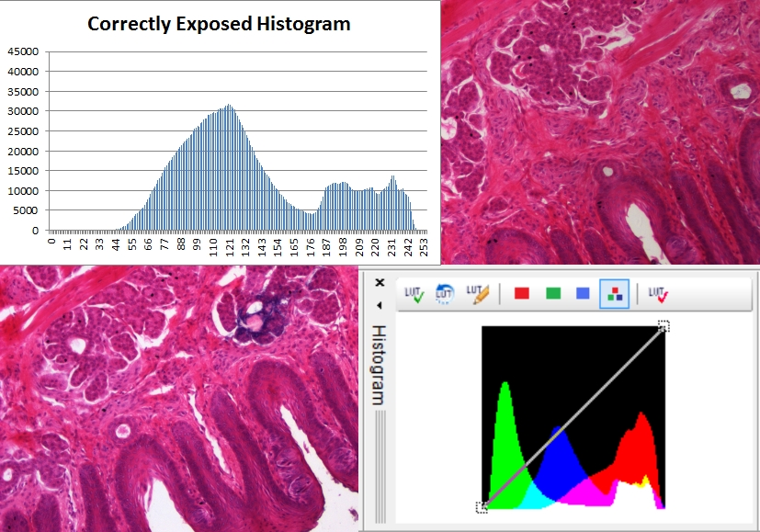The width and height of the screenshot is (760, 532).
Task: Click the gray diagonal LUT curve line
Action: [573, 415]
